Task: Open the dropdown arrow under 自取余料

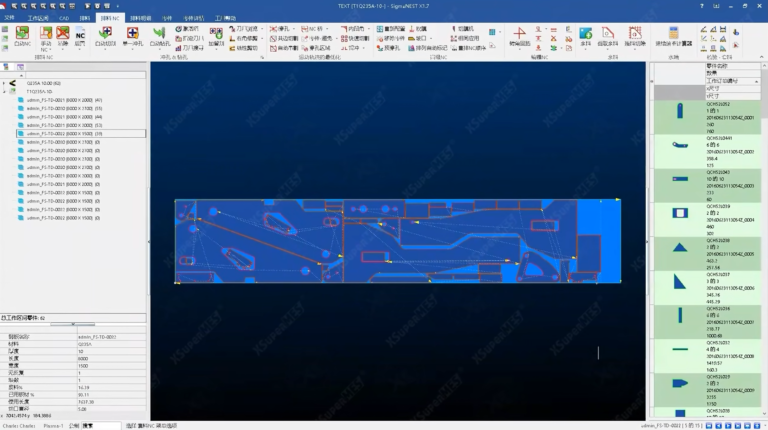Action: pyautogui.click(x=607, y=49)
